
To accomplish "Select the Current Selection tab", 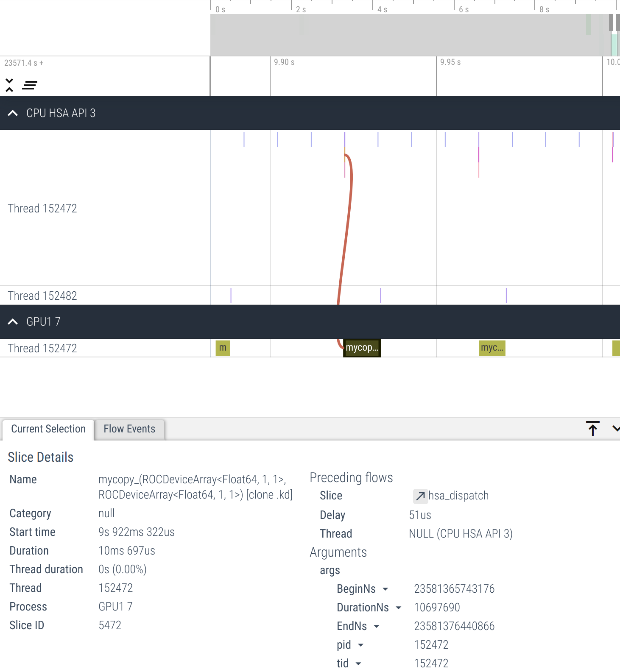I will tap(48, 429).
